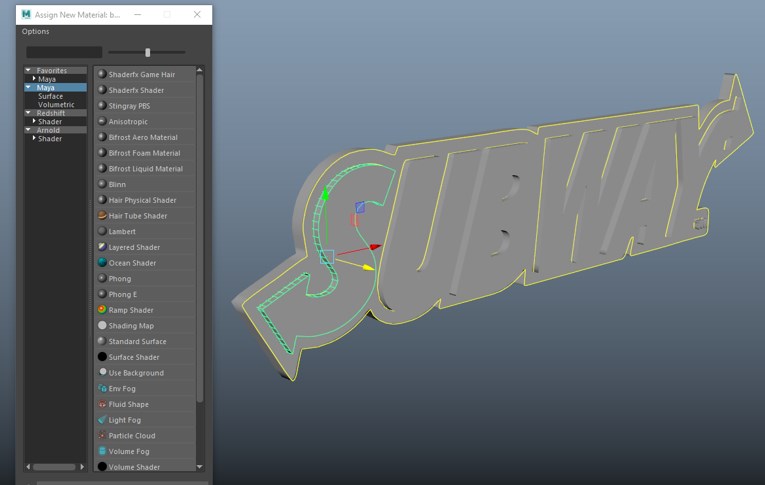Choose the Anisotropic material icon
Viewport: 765px width, 485px height.
point(102,121)
